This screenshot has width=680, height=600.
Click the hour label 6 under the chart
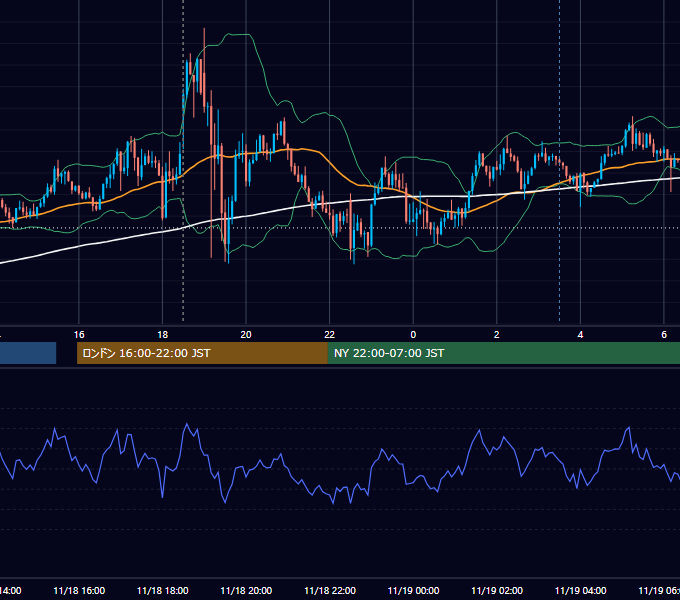(x=664, y=335)
